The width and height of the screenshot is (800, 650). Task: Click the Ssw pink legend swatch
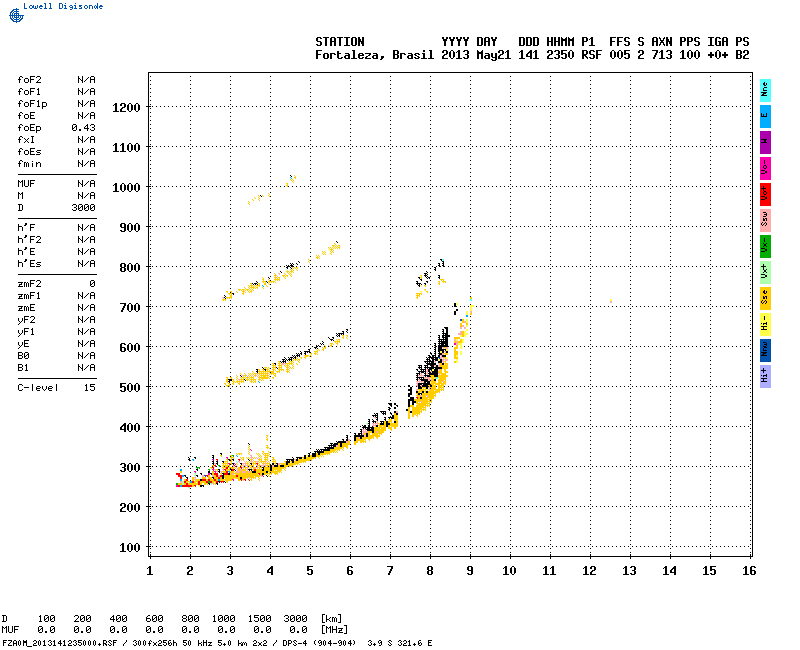pyautogui.click(x=765, y=220)
